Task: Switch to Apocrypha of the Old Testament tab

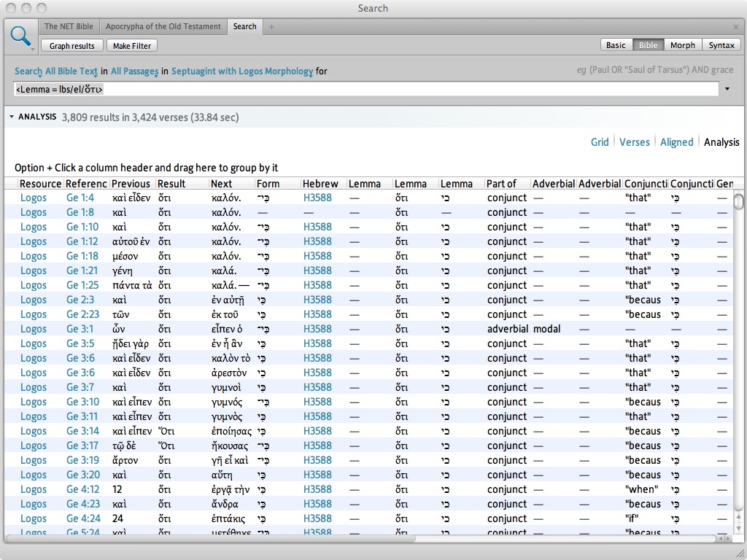Action: (163, 26)
